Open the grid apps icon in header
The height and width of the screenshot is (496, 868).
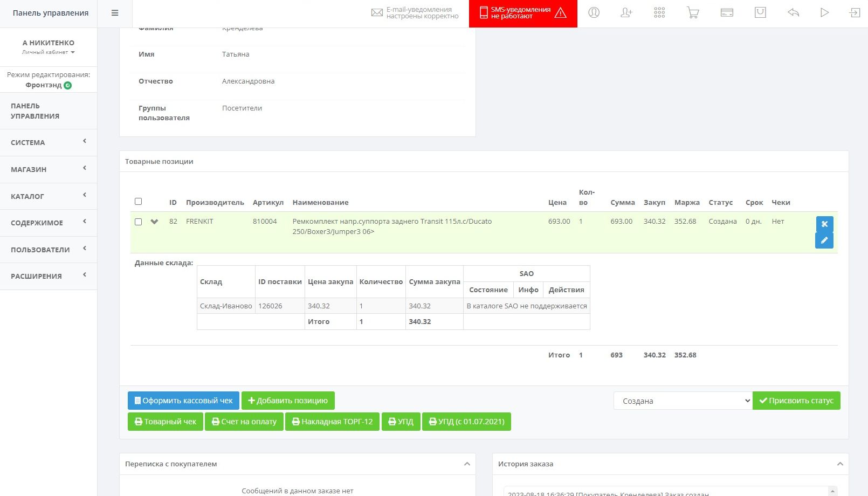click(659, 13)
